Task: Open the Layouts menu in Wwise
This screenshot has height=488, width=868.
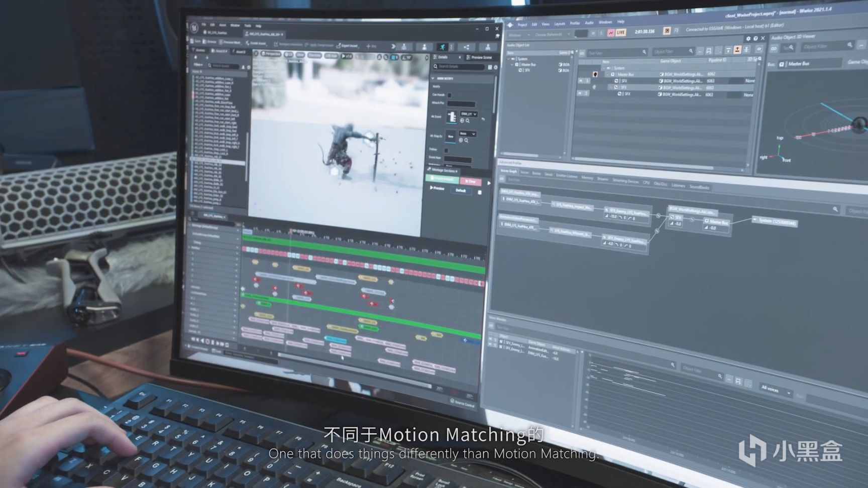Action: 560,24
